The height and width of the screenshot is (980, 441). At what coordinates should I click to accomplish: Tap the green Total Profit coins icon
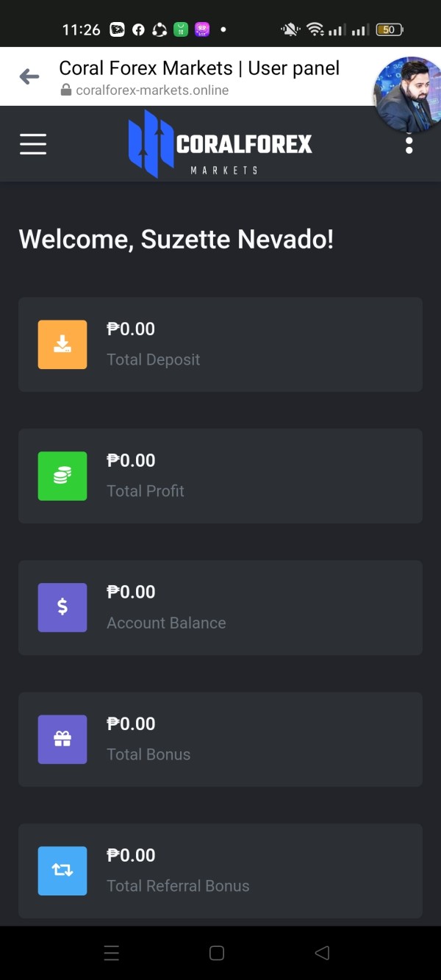pyautogui.click(x=62, y=476)
